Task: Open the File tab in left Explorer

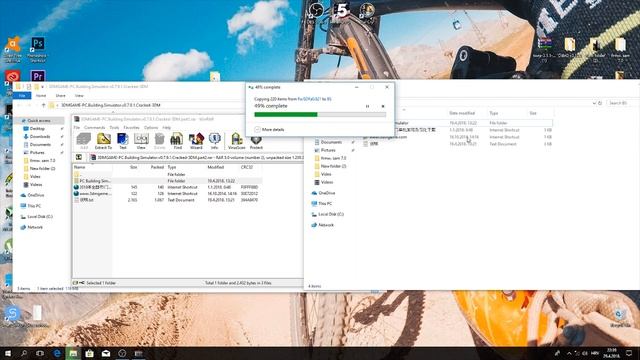Action: click(22, 96)
